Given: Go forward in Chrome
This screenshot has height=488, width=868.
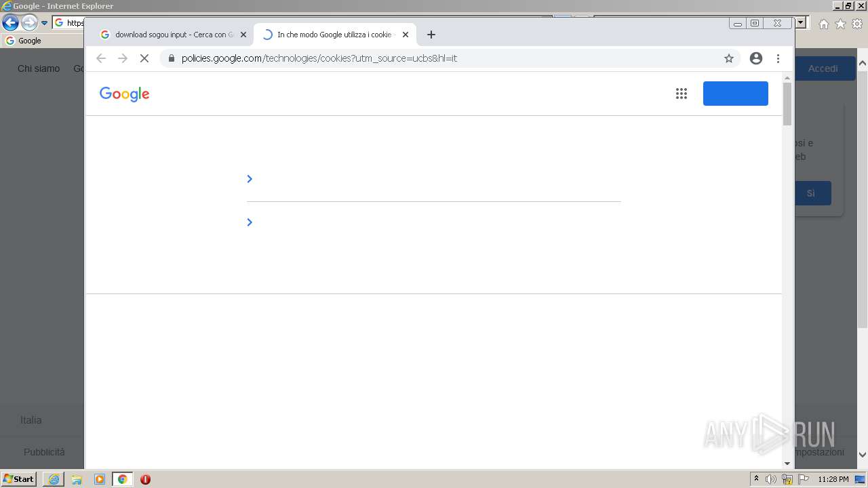Looking at the screenshot, I should click(123, 58).
